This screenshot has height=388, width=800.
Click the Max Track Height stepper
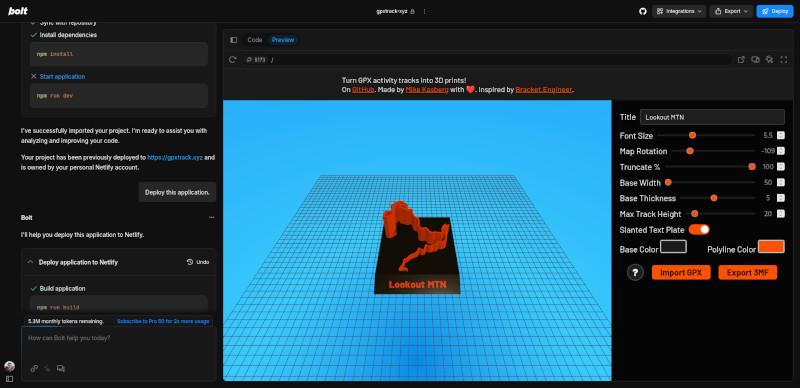point(781,214)
